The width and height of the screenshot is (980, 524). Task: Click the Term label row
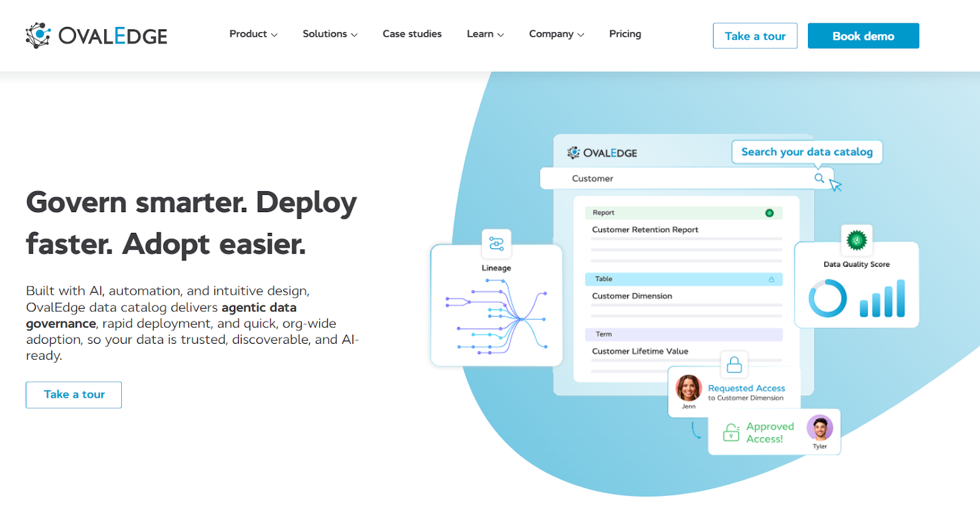684,335
